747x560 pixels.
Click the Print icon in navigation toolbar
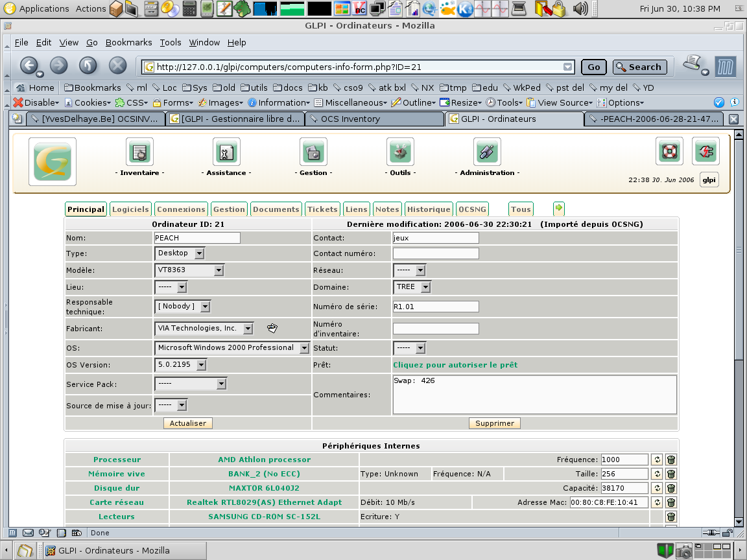(x=693, y=64)
